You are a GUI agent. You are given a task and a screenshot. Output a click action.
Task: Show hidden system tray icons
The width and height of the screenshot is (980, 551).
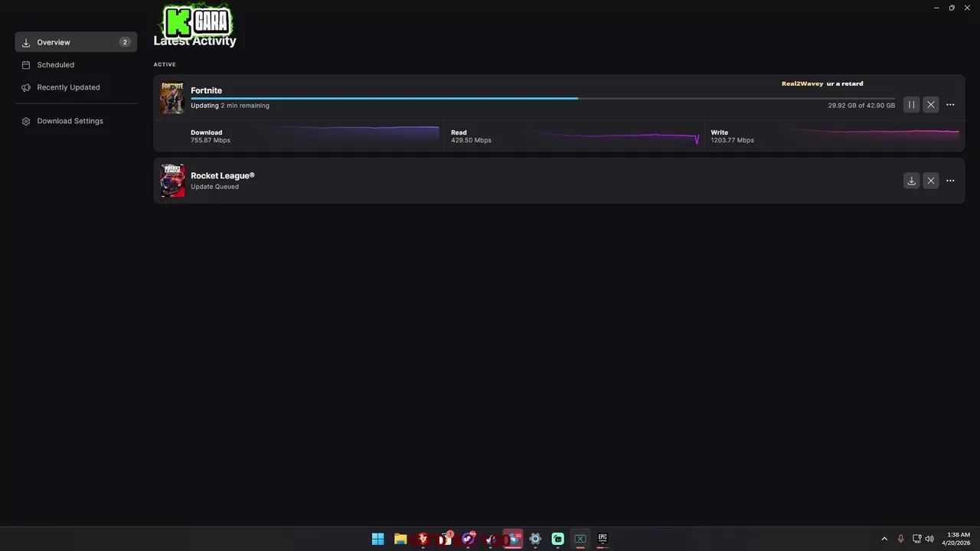(884, 539)
